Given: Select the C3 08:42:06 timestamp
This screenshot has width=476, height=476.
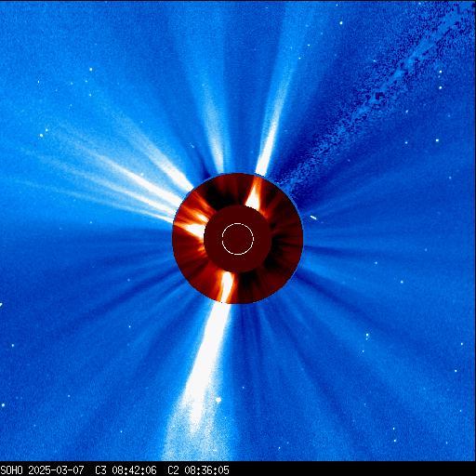Looking at the screenshot, I should [126, 470].
